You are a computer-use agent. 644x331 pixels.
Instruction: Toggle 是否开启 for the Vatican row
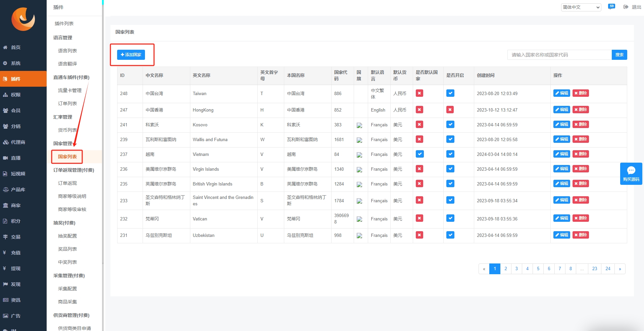point(450,218)
